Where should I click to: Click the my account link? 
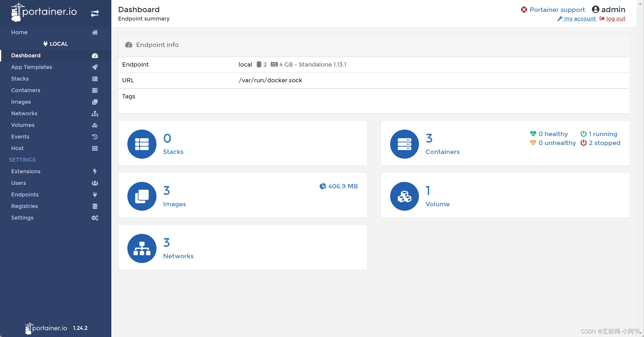(x=580, y=19)
